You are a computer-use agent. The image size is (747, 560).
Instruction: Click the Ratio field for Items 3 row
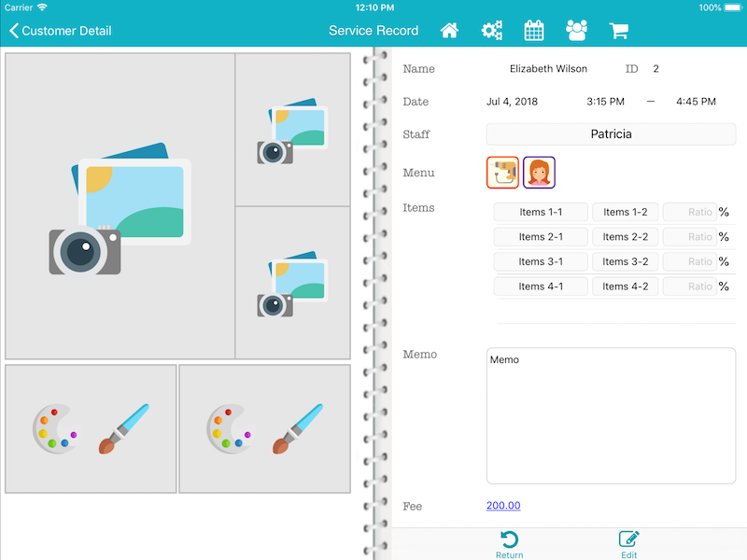click(690, 261)
